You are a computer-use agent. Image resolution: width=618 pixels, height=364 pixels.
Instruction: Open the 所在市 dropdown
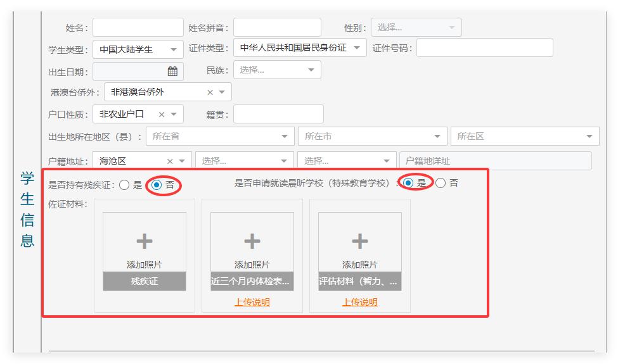[373, 136]
